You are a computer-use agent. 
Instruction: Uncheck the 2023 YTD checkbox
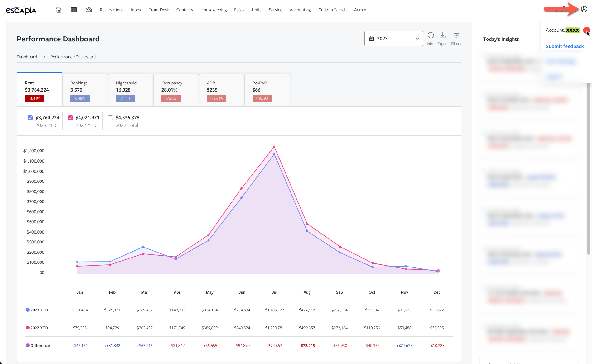30,118
